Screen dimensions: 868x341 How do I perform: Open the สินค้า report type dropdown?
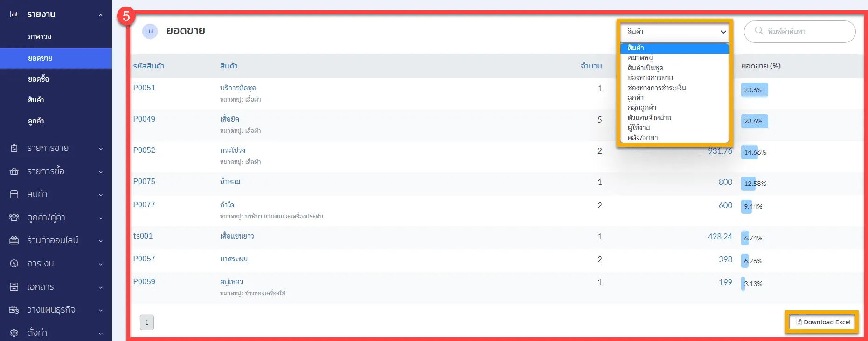tap(675, 32)
